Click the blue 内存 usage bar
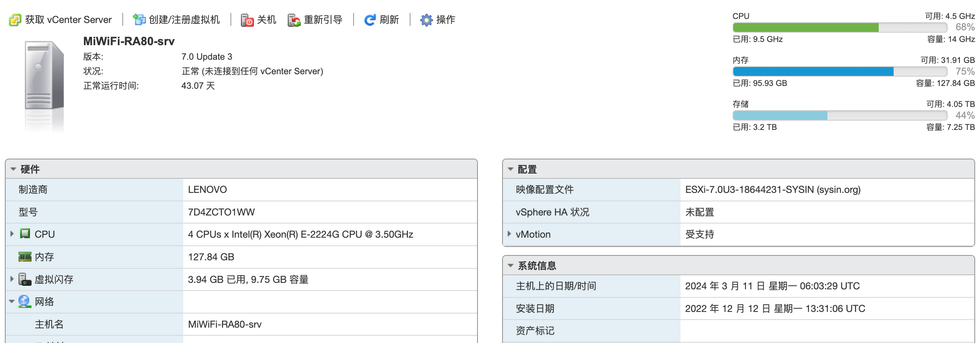 click(813, 71)
